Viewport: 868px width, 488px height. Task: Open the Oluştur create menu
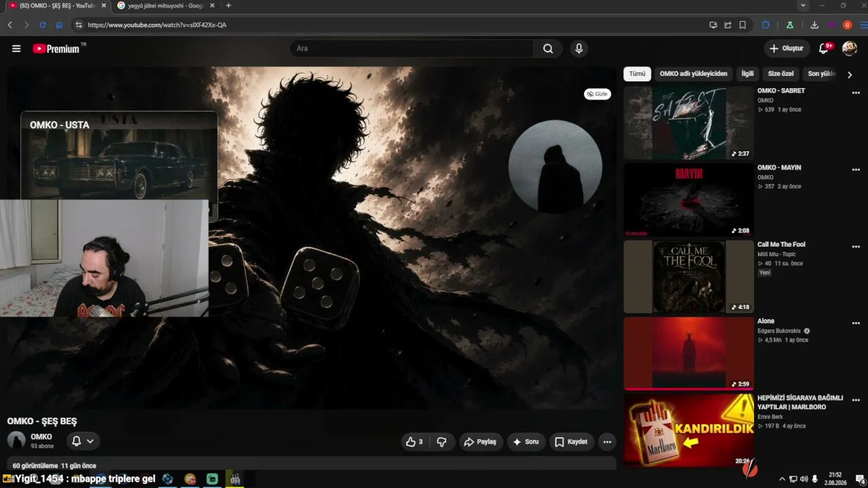(x=786, y=49)
